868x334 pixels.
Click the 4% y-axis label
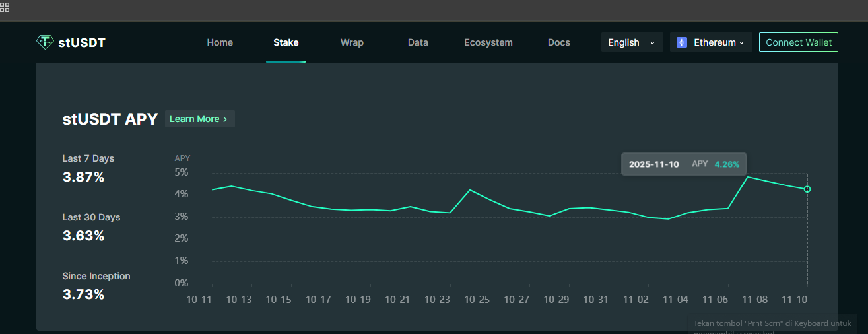tap(182, 194)
